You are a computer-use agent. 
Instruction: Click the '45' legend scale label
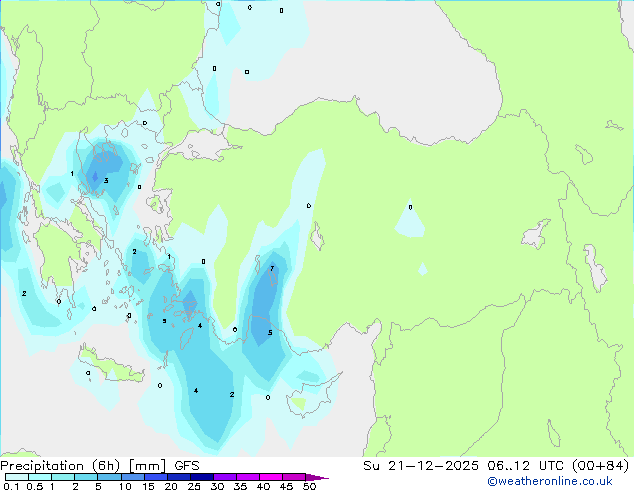pos(286,486)
